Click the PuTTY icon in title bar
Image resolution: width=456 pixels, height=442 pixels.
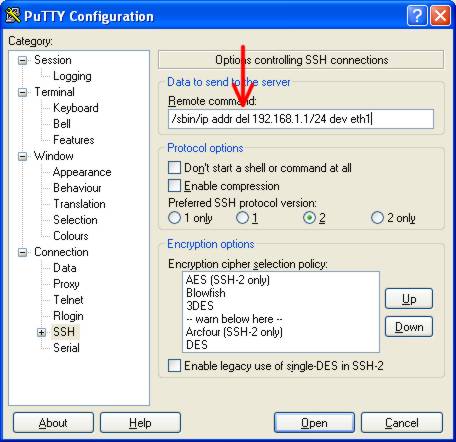coord(13,16)
